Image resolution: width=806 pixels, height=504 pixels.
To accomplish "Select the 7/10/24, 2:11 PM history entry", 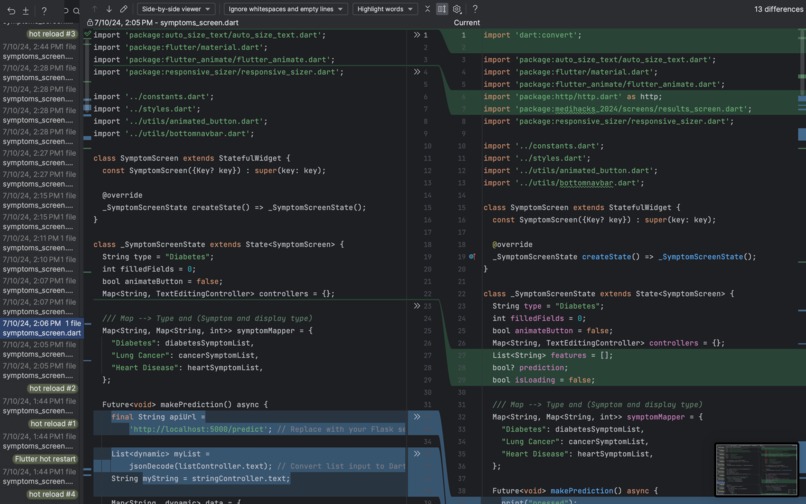I will click(x=40, y=243).
